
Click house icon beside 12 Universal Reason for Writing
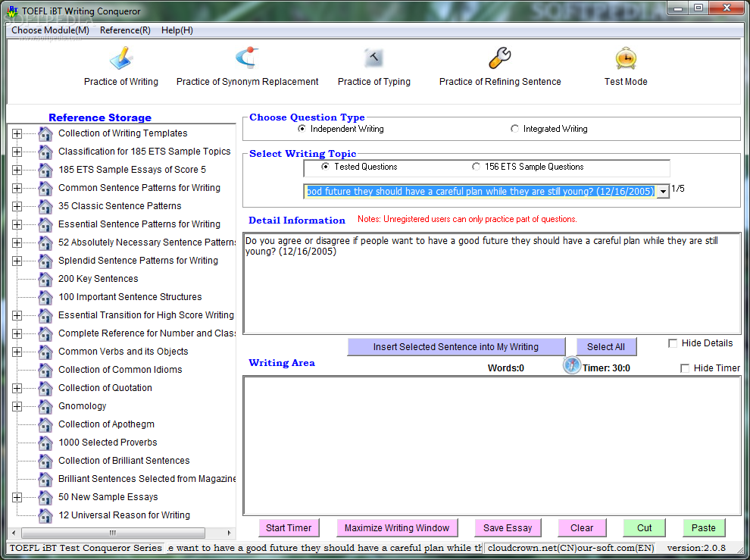coord(45,515)
